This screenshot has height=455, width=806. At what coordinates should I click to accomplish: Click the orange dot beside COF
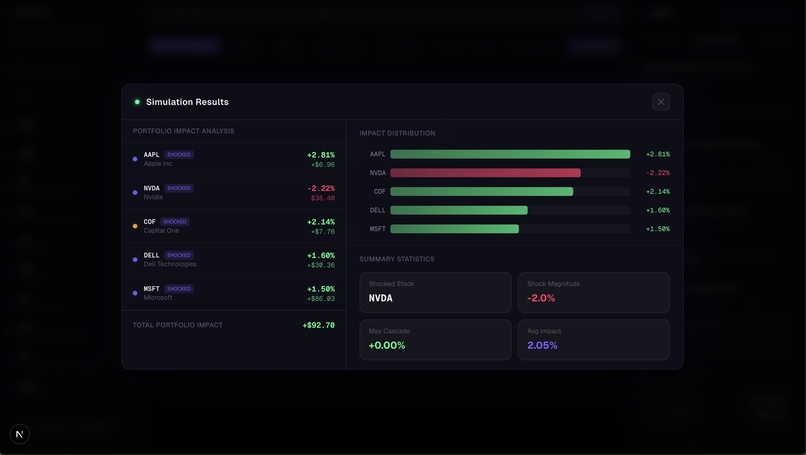pos(135,226)
